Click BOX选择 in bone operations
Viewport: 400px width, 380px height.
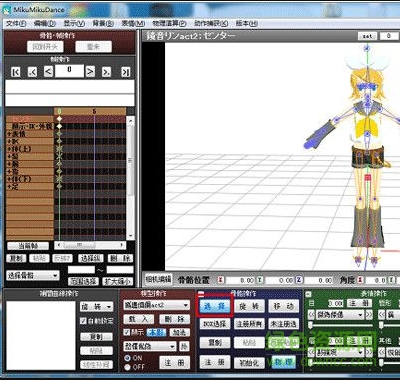point(215,324)
